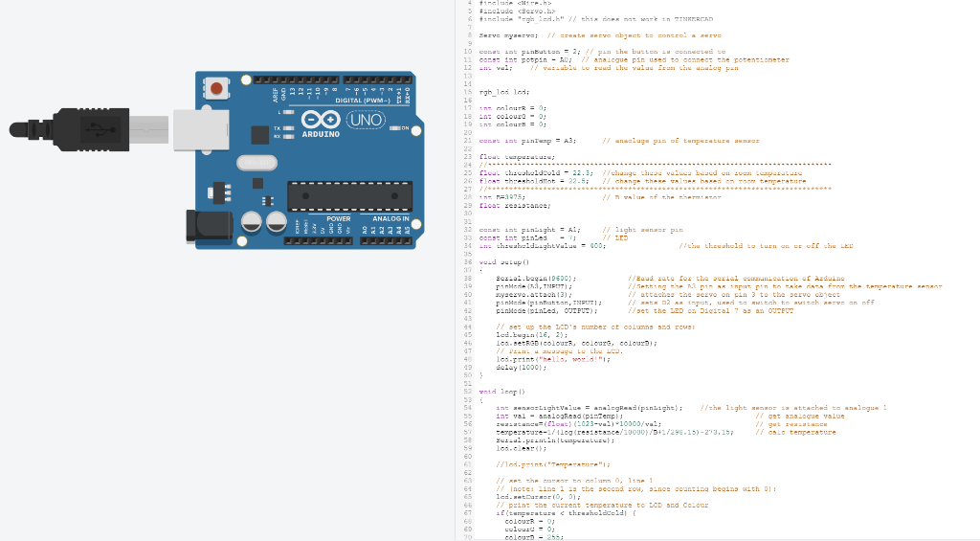Select the capacitor nearest the POWER header
Image resolution: width=980 pixels, height=541 pixels.
click(277, 221)
